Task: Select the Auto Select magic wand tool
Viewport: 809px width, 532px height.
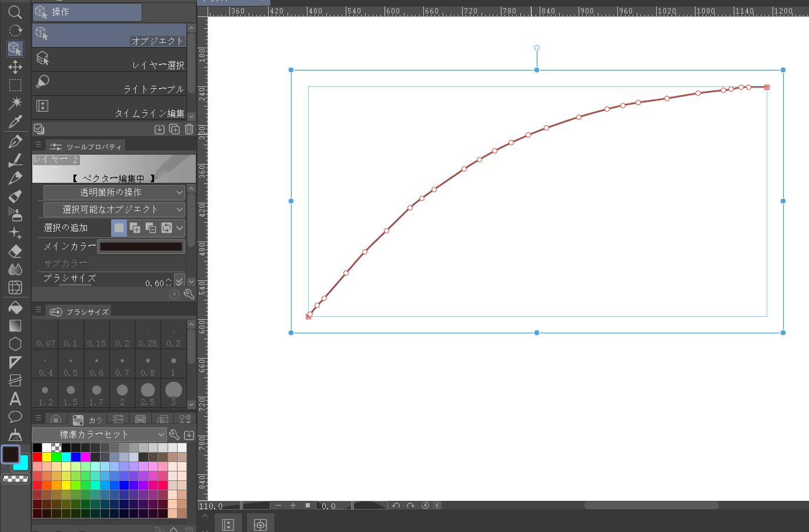Action: coord(15,103)
